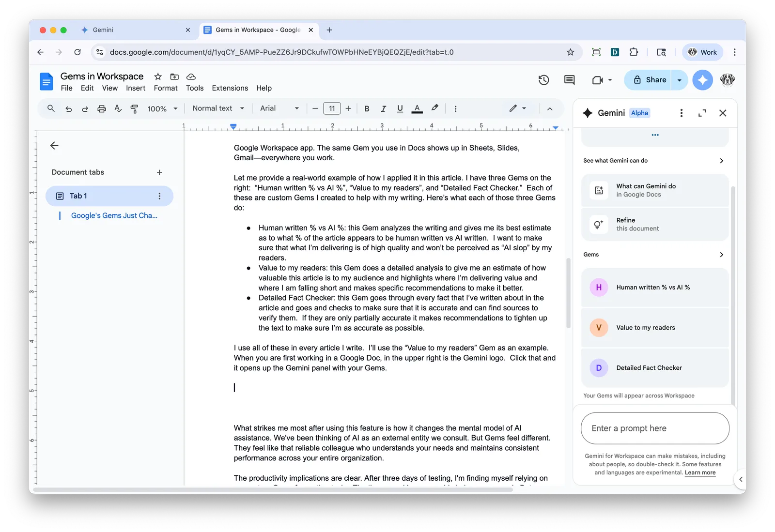Add a new document tab
Image resolution: width=775 pixels, height=532 pixels.
(159, 172)
